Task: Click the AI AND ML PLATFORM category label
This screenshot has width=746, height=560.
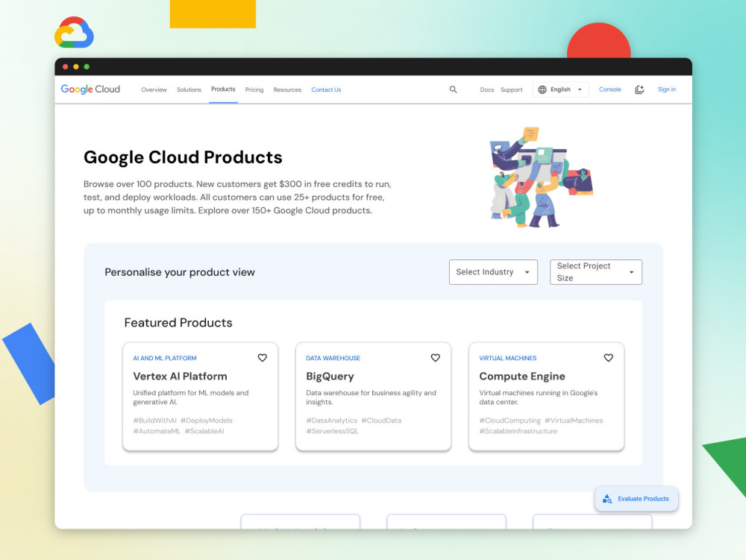Action: tap(165, 358)
